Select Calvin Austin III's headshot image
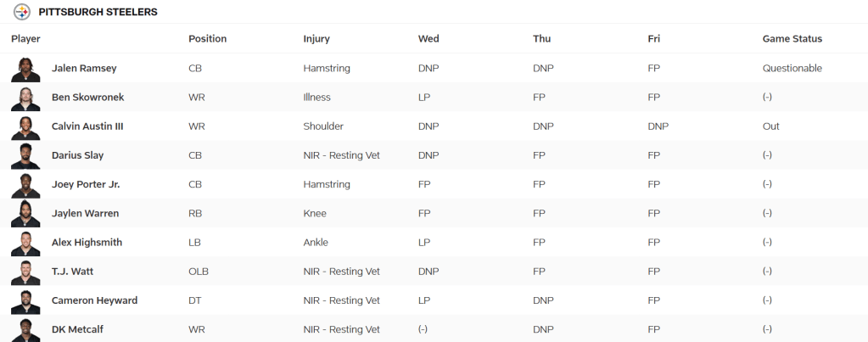 point(25,126)
